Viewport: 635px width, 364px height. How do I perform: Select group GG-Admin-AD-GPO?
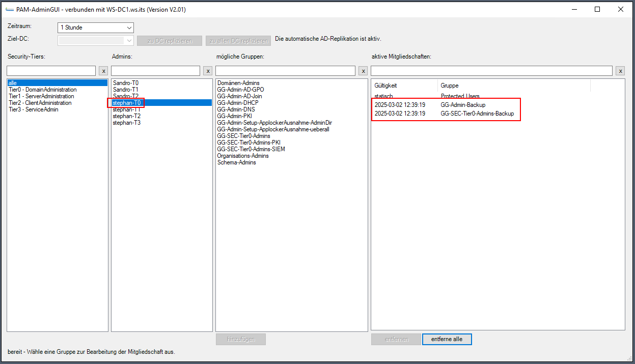pyautogui.click(x=292, y=90)
